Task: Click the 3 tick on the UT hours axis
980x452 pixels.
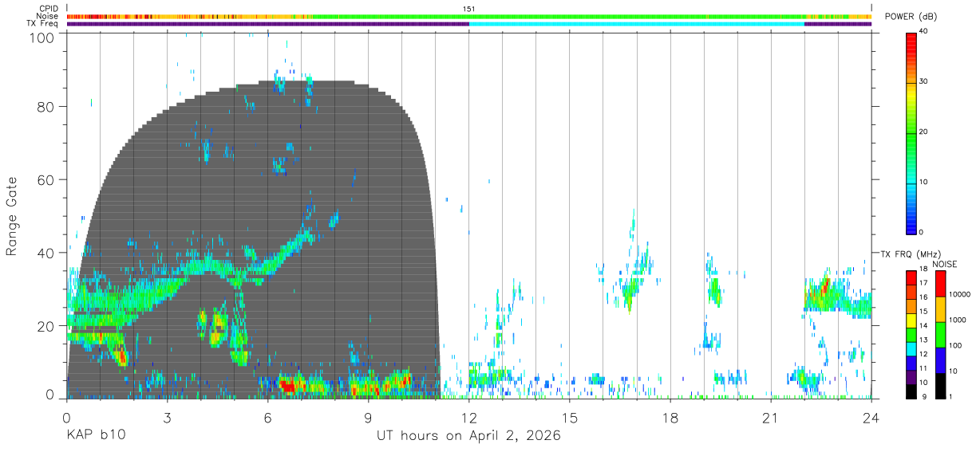Action: 167,419
